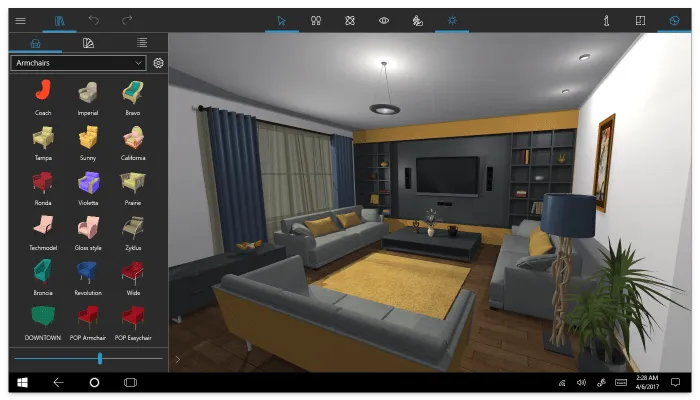Select the Zyklus armchair
The image size is (700, 400).
tap(133, 233)
